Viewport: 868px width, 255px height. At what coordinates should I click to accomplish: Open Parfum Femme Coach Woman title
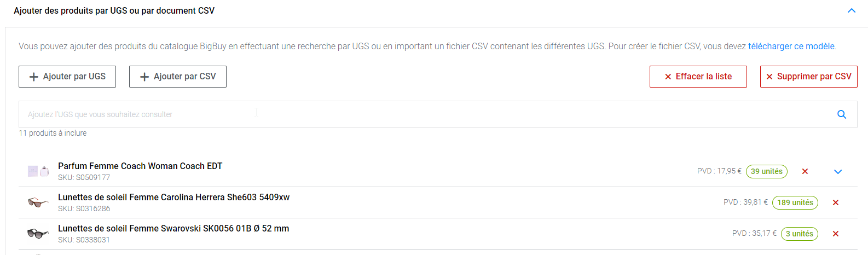[140, 166]
